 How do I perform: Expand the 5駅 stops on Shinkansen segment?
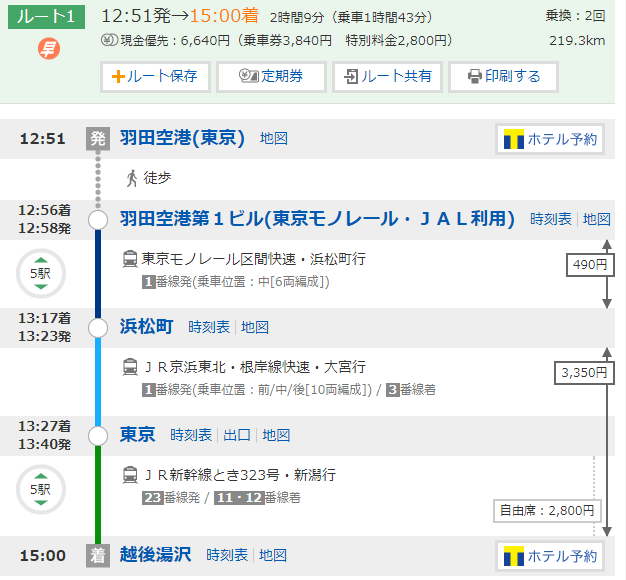tap(41, 489)
